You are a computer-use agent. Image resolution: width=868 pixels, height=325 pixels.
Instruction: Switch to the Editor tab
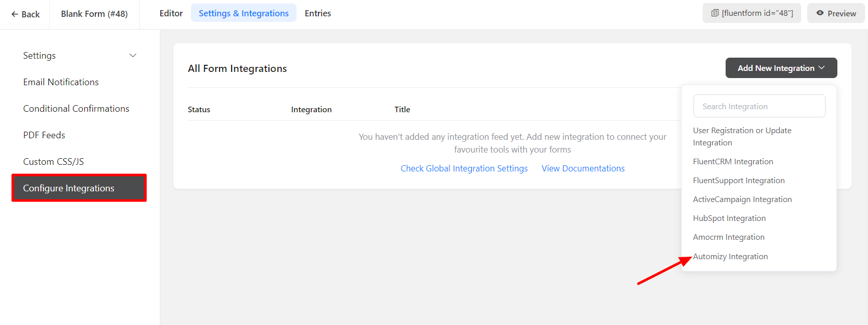point(171,13)
